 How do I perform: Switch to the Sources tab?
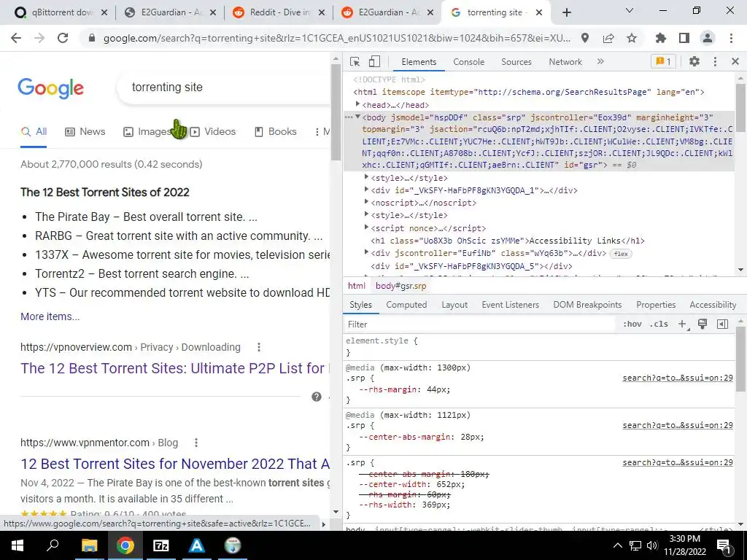[x=516, y=62]
